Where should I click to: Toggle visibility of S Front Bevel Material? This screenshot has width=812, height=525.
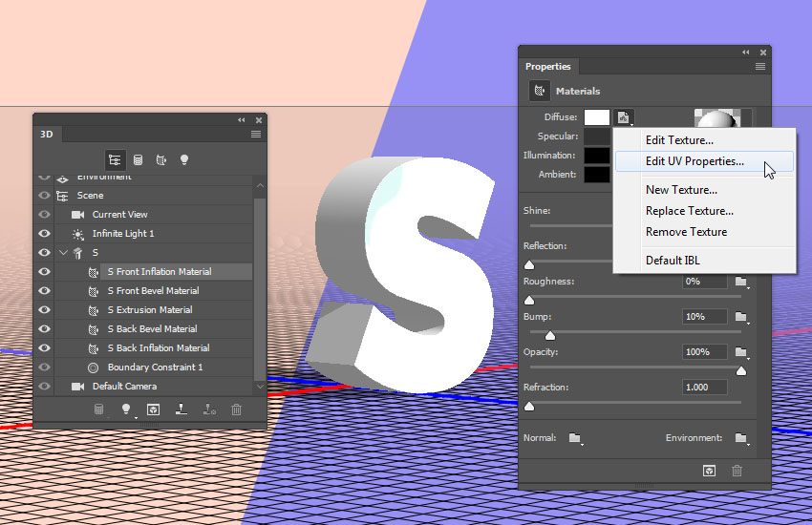tap(44, 291)
